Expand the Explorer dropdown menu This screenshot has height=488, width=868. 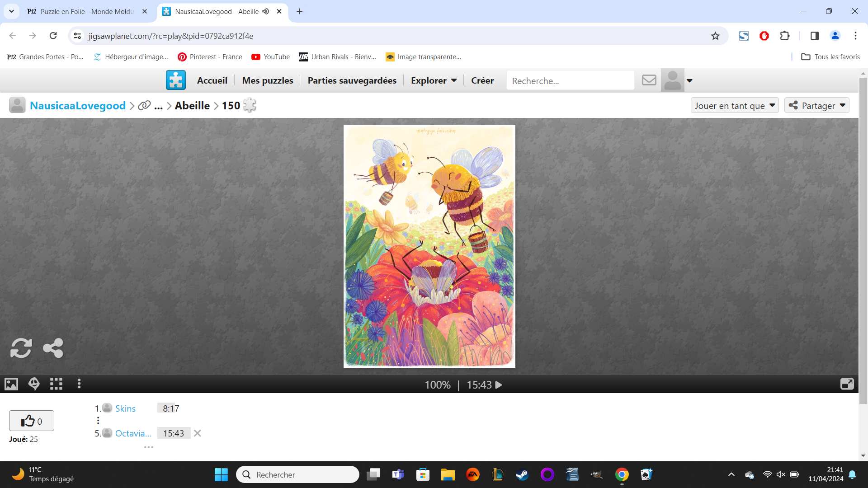[x=434, y=80]
